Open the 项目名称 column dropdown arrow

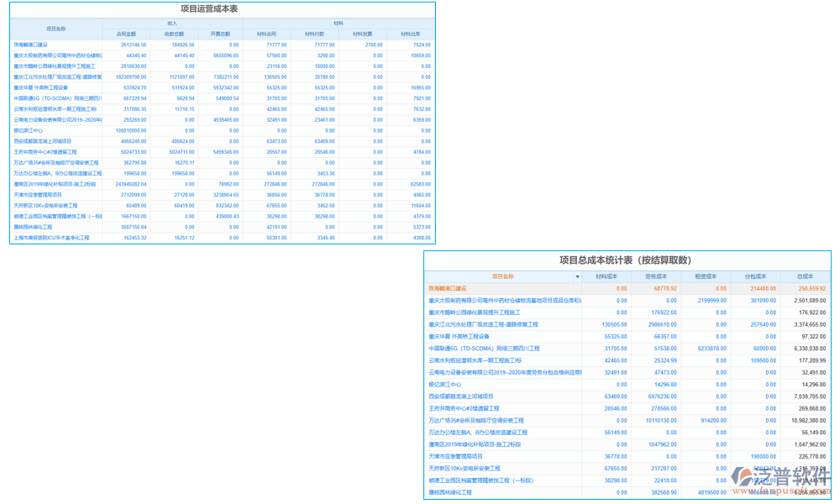click(x=577, y=277)
